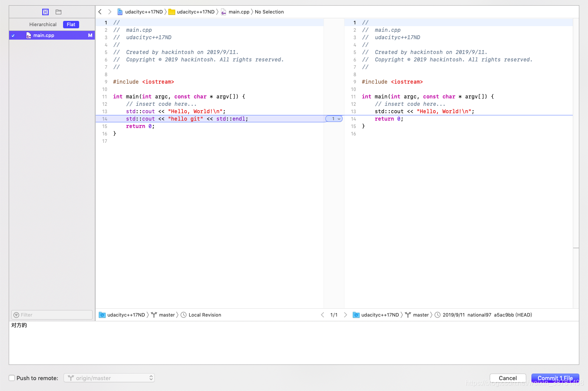Viewport: 588px width, 391px height.
Task: Click the filter icon in the sidebar
Action: coord(16,315)
